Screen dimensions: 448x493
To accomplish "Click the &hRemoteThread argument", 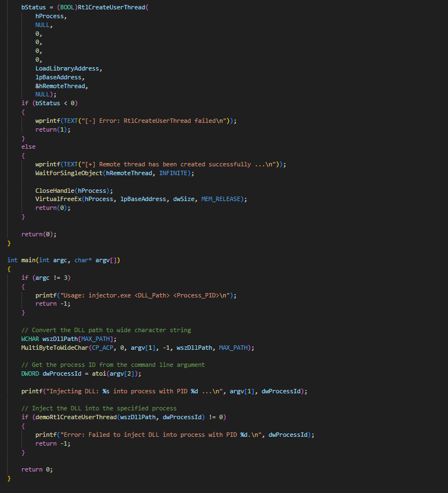I will click(60, 86).
